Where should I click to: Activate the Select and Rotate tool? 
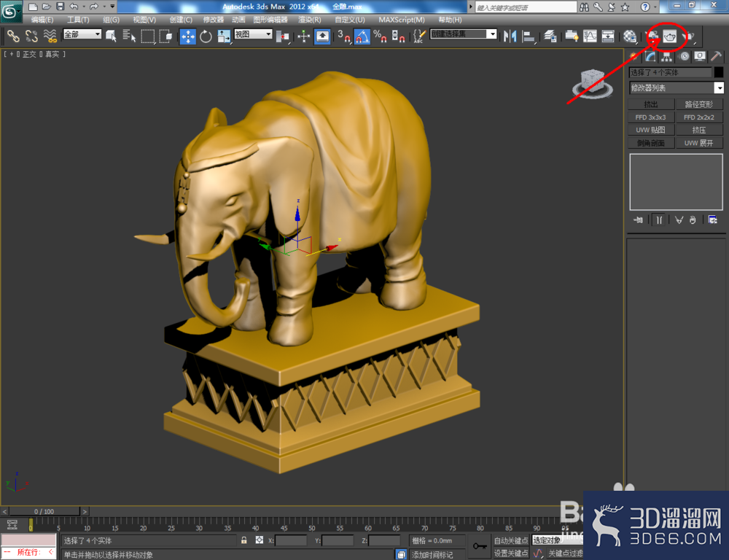pos(206,36)
